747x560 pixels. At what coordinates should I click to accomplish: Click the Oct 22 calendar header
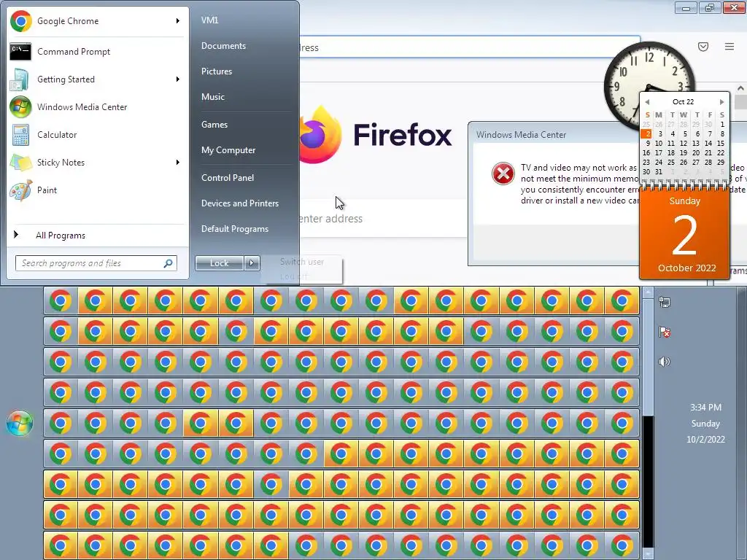coord(683,102)
